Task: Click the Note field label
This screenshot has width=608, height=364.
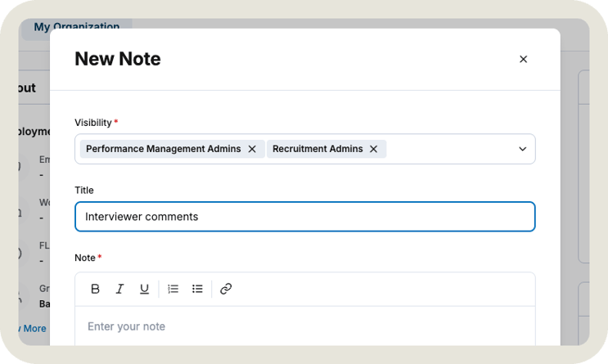Action: pyautogui.click(x=85, y=258)
